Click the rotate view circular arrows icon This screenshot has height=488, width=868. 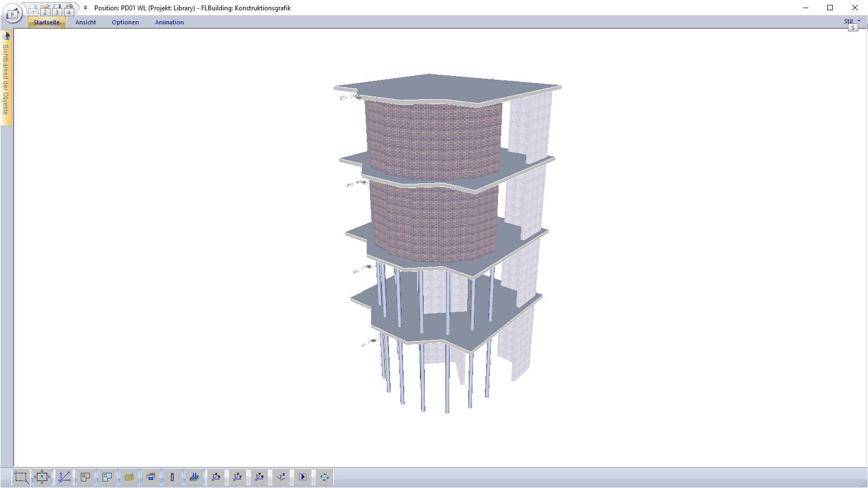(324, 477)
